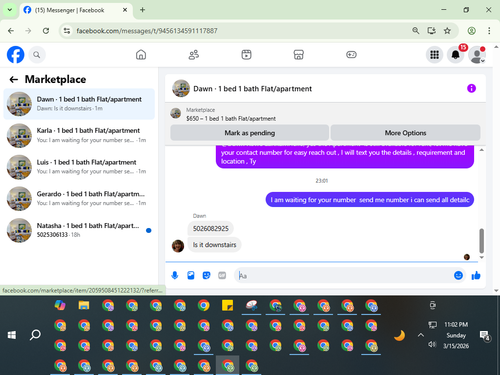This screenshot has height=375, width=500.
Task: Click the message 5026082925 from Dawn
Action: click(210, 228)
